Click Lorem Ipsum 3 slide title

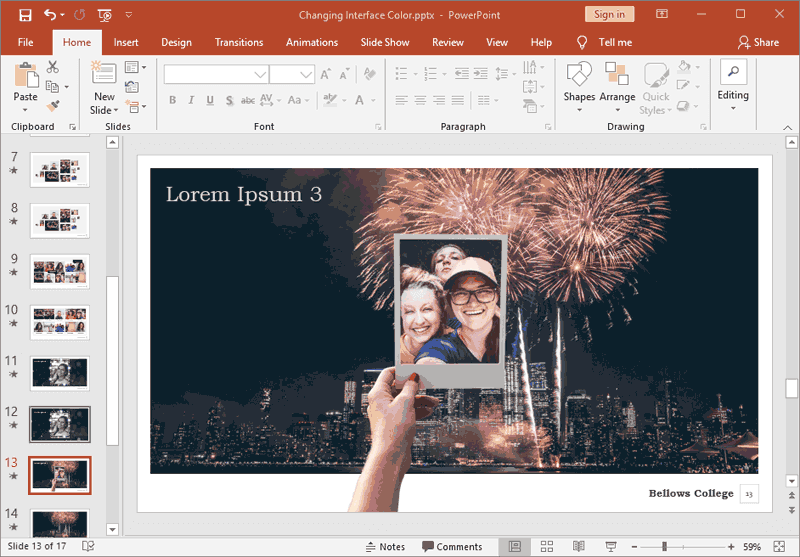click(x=244, y=194)
